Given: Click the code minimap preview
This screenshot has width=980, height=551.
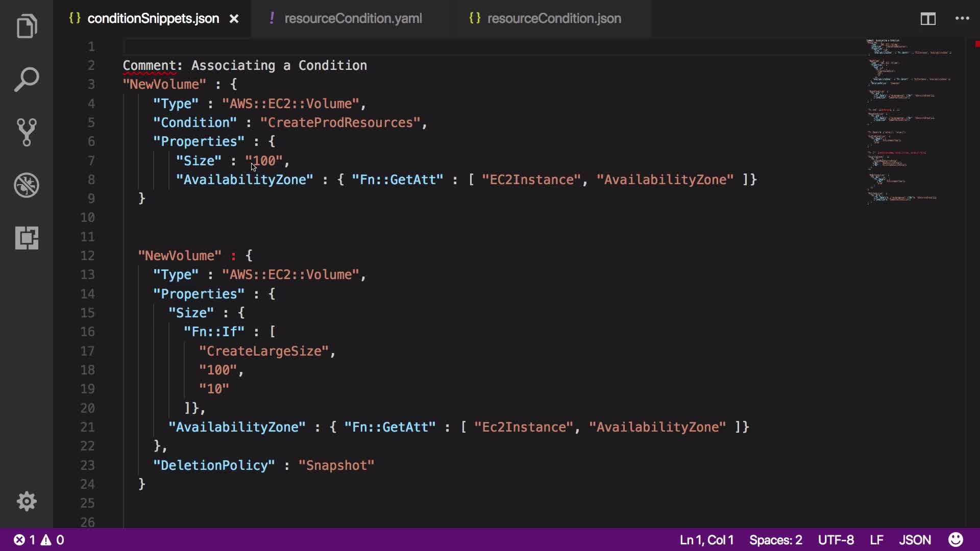Looking at the screenshot, I should click(909, 122).
